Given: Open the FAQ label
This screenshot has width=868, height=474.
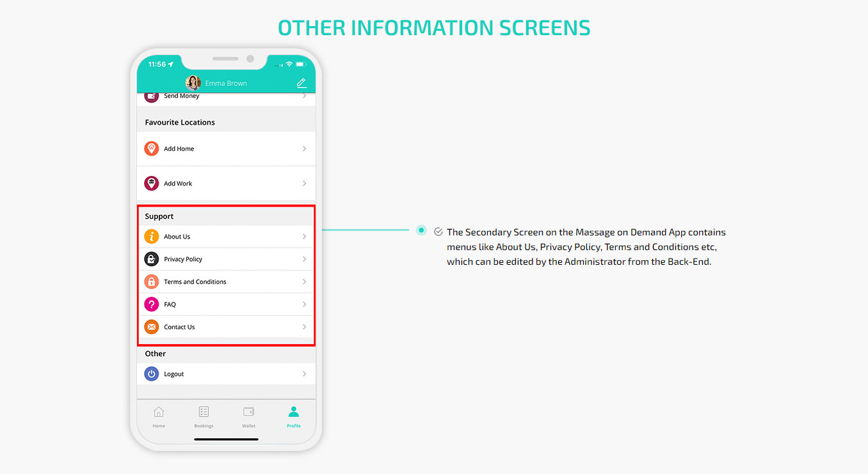Looking at the screenshot, I should [170, 304].
